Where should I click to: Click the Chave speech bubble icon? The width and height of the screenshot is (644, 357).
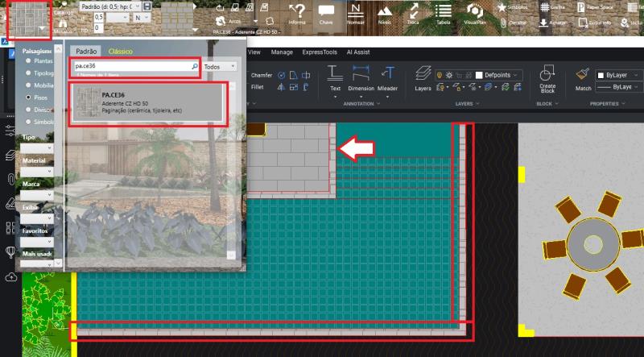point(326,12)
